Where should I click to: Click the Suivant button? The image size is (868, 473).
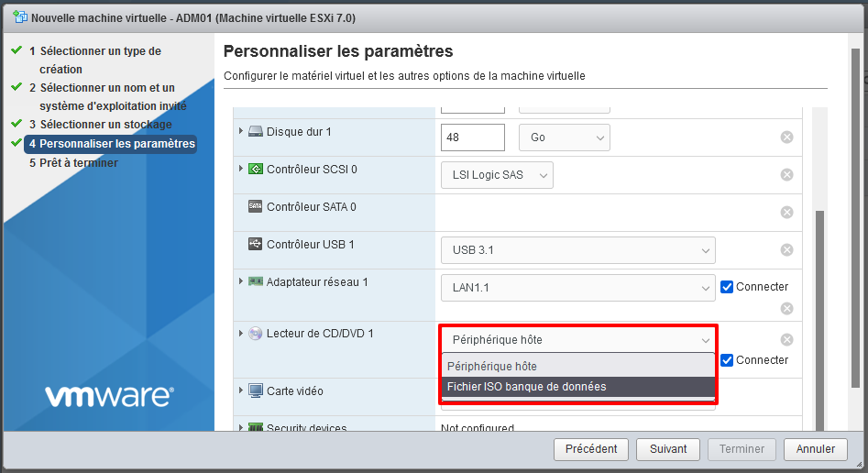click(x=668, y=449)
